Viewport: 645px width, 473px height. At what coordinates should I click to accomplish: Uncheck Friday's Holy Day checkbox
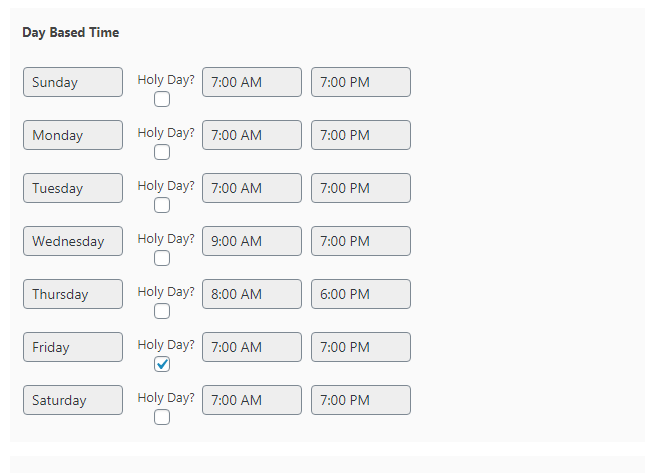pyautogui.click(x=162, y=364)
